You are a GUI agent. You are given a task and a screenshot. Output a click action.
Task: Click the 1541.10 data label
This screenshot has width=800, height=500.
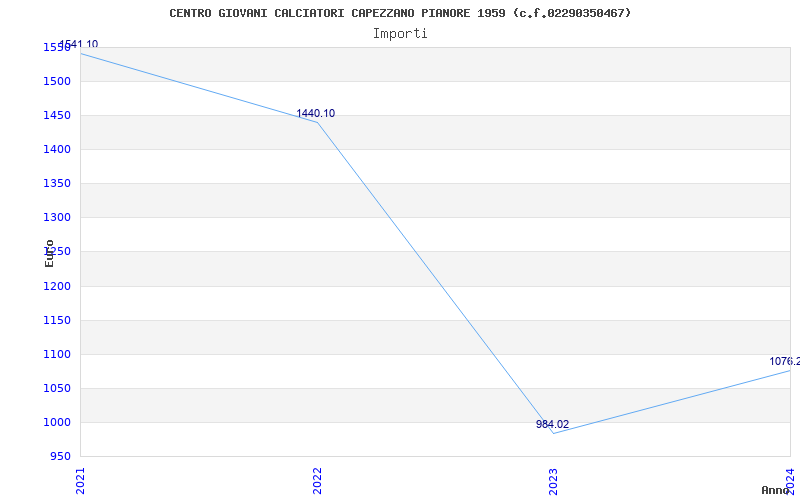(79, 44)
